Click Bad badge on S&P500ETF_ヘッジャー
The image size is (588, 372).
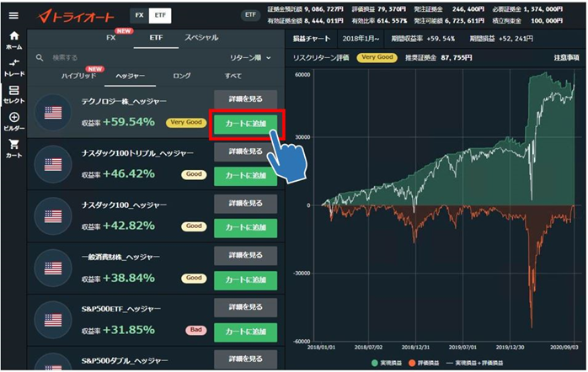coord(195,330)
